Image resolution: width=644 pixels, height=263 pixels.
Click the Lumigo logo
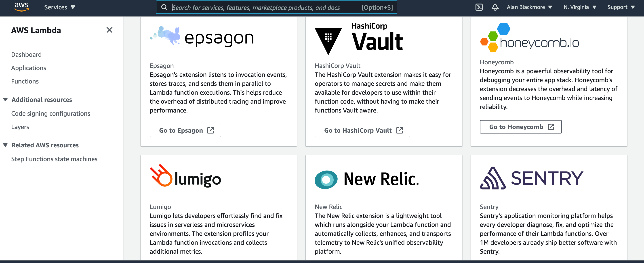(185, 176)
